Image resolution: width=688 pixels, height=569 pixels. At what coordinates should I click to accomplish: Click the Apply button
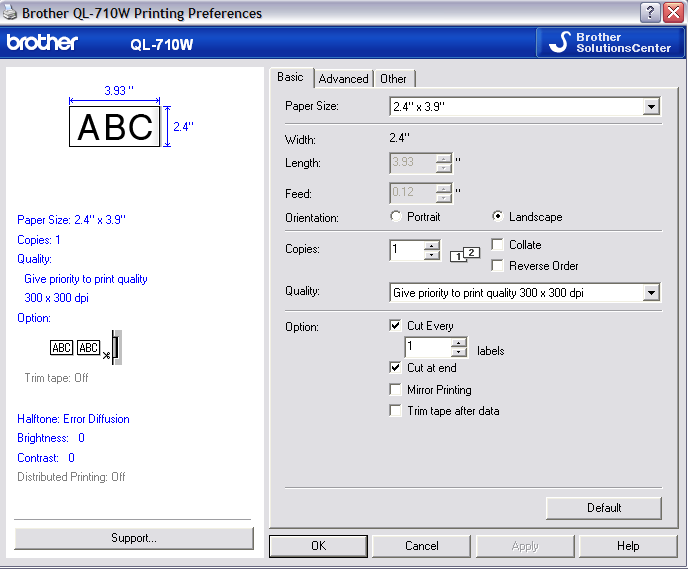[525, 546]
